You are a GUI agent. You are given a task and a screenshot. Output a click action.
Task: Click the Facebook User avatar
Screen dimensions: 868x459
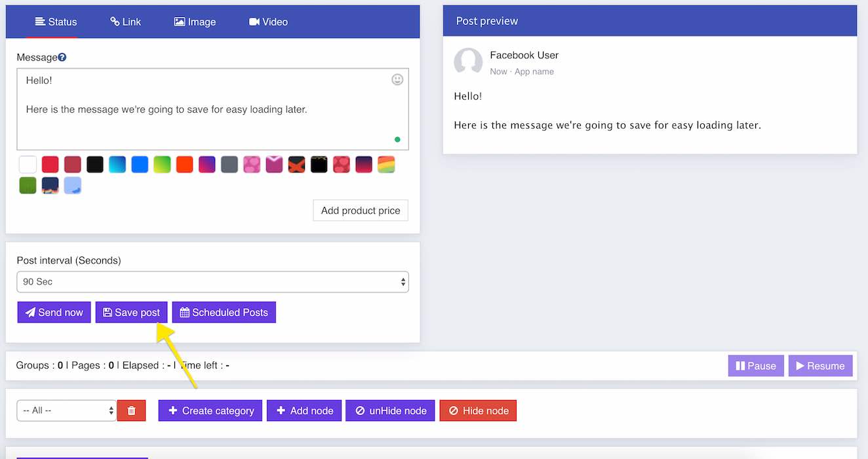coord(468,62)
